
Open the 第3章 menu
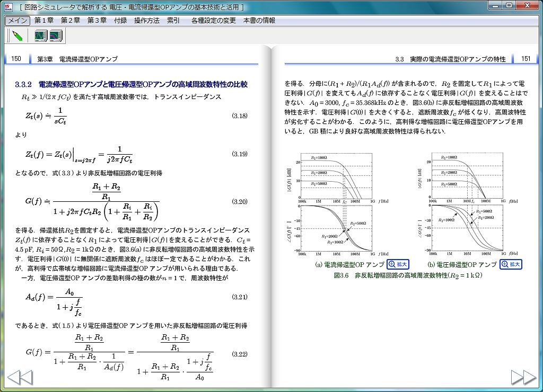(x=97, y=21)
